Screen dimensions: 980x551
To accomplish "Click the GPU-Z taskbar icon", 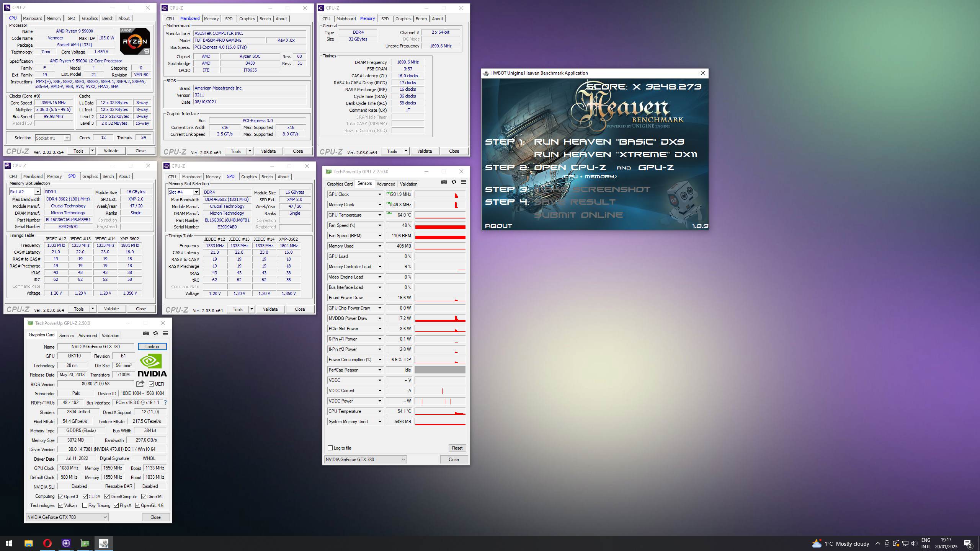I will (85, 543).
